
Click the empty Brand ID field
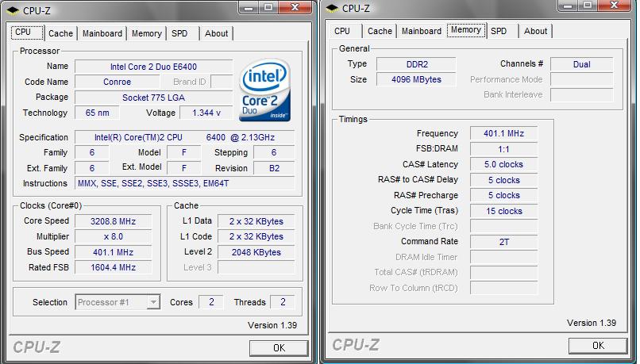point(222,82)
